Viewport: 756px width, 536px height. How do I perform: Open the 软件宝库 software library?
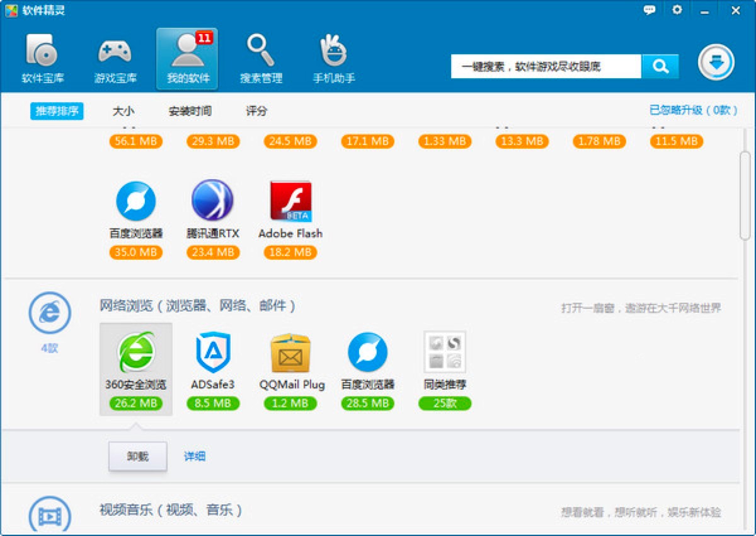pyautogui.click(x=43, y=59)
